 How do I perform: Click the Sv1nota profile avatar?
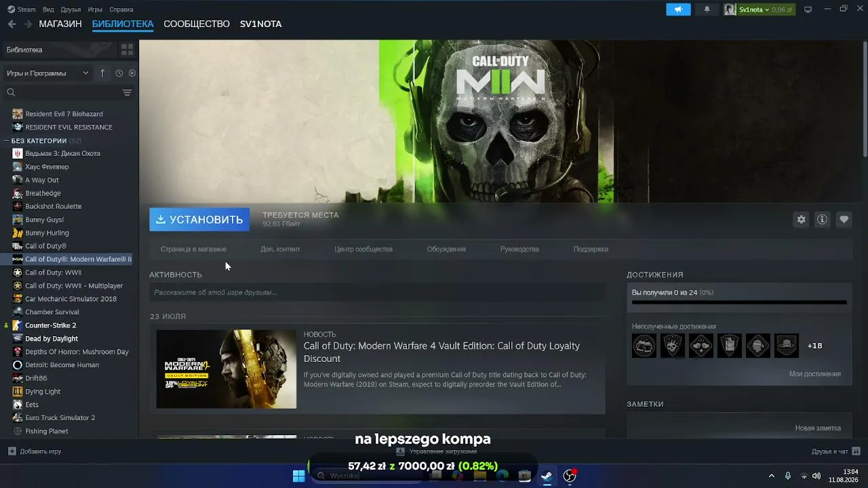[730, 9]
